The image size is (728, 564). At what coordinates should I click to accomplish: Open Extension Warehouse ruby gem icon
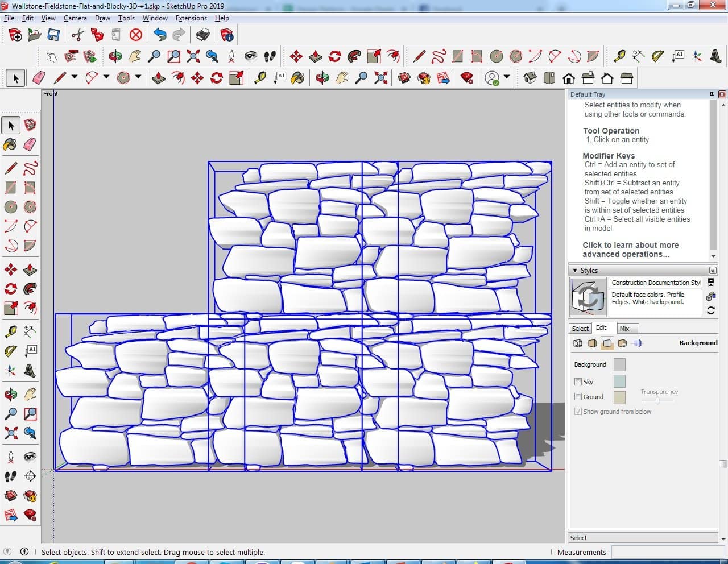point(467,78)
